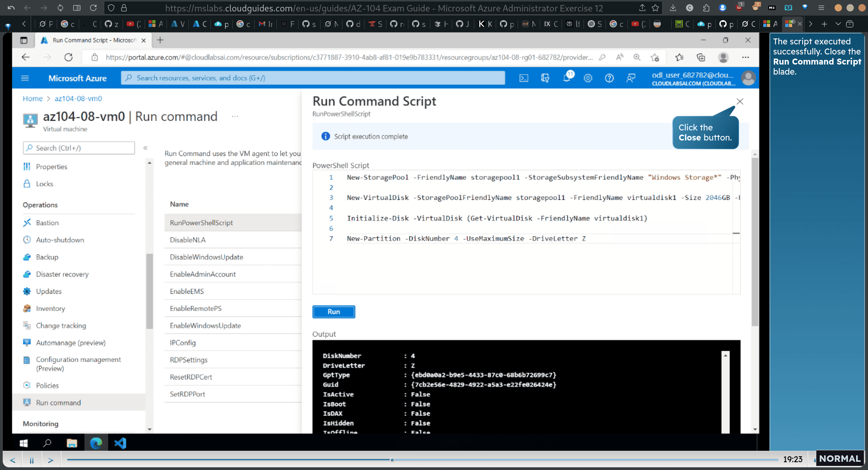The height and width of the screenshot is (470, 868).
Task: Open new Edge tab plus button
Action: point(160,40)
